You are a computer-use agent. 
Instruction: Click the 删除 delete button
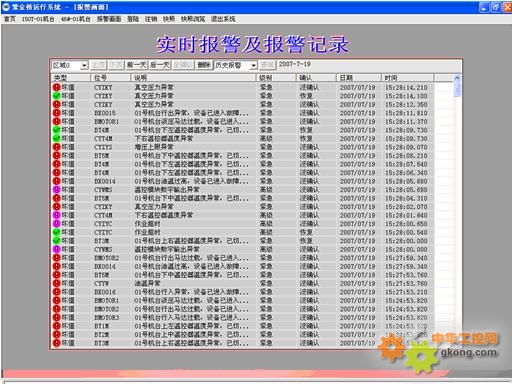(204, 65)
